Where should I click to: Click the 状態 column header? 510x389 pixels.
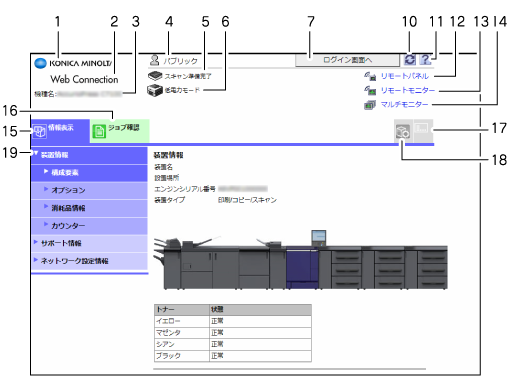(260, 310)
